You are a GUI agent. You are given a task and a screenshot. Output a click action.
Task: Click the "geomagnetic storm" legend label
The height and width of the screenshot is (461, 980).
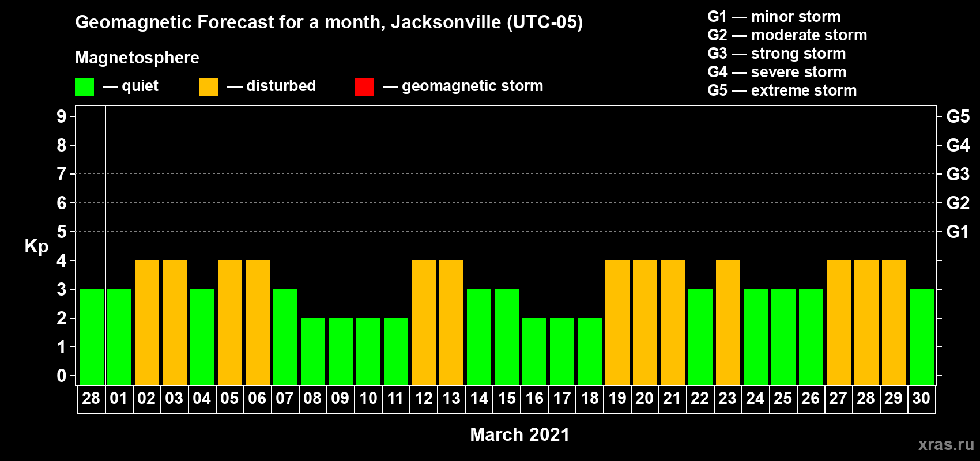tap(472, 86)
